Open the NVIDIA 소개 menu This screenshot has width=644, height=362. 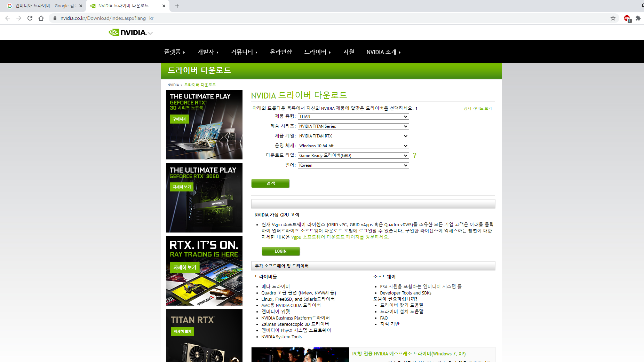pyautogui.click(x=383, y=52)
